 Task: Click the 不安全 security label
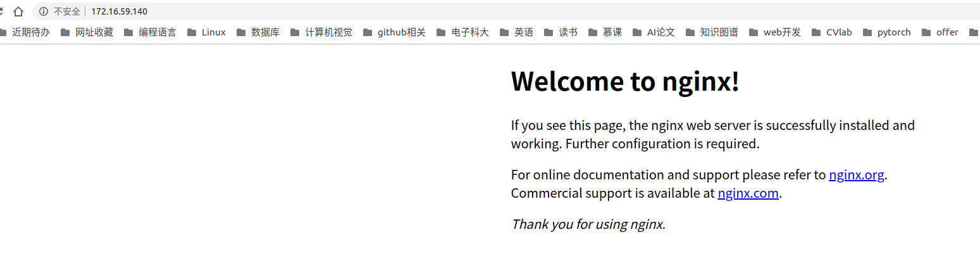[66, 11]
